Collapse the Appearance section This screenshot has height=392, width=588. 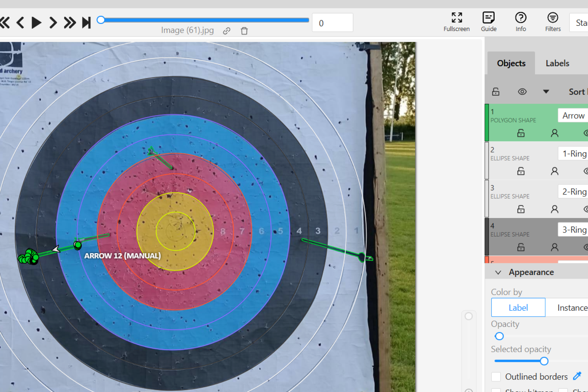[498, 272]
